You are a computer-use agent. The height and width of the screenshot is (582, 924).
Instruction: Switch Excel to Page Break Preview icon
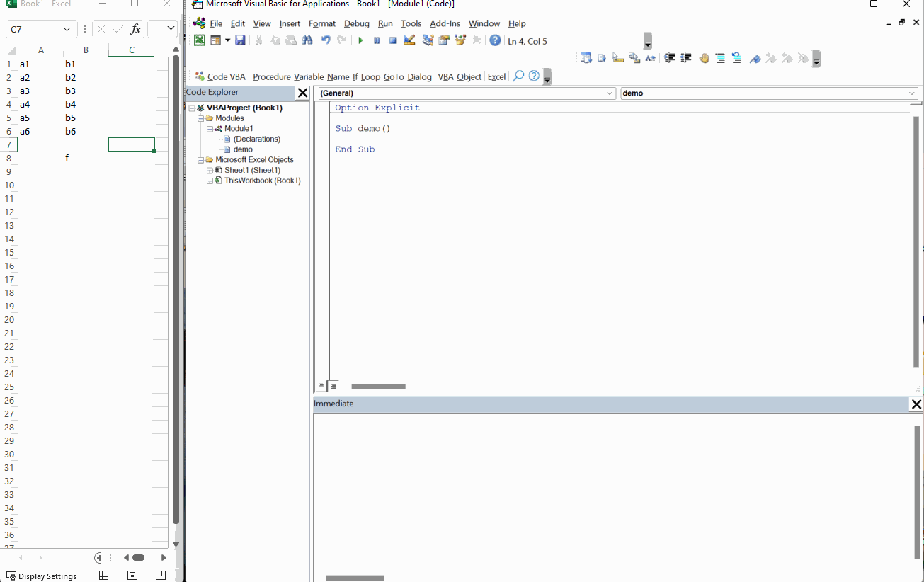tap(161, 576)
